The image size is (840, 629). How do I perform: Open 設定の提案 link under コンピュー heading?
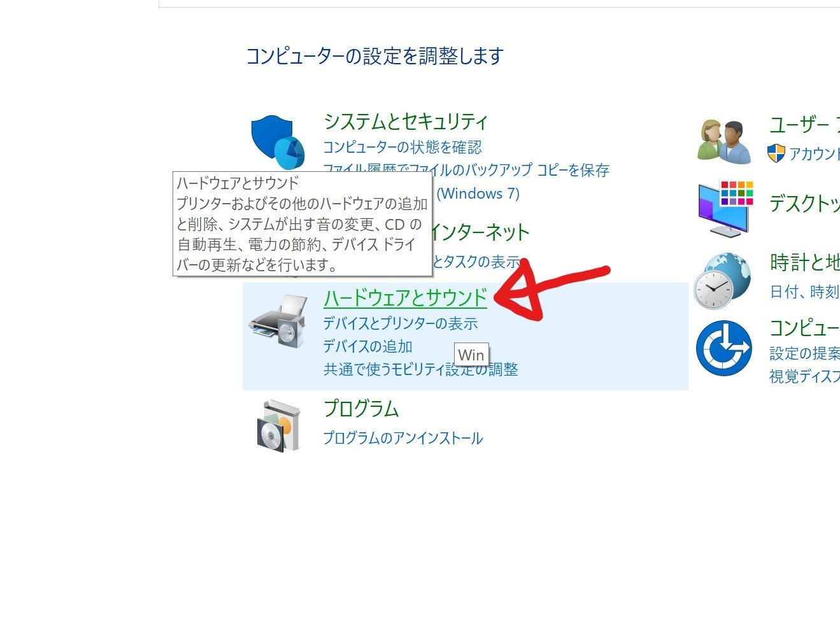tap(804, 353)
